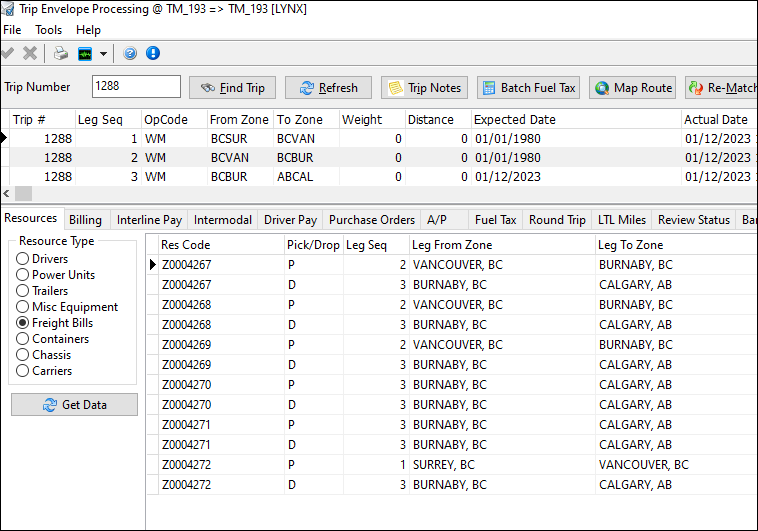Open the Fuel Tax tab

495,220
